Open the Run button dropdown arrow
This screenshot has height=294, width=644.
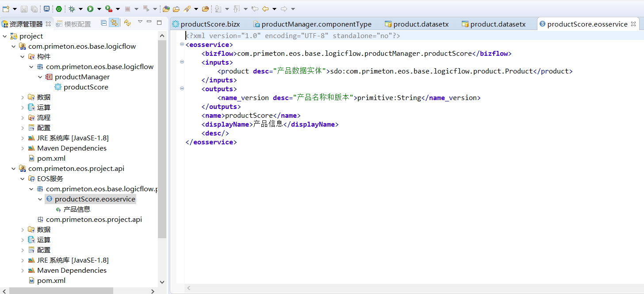pos(99,9)
